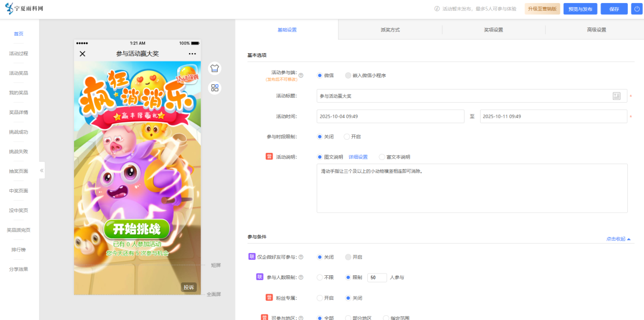The image size is (644, 320).
Task: Switch to 高级设置 tab
Action: tap(596, 30)
